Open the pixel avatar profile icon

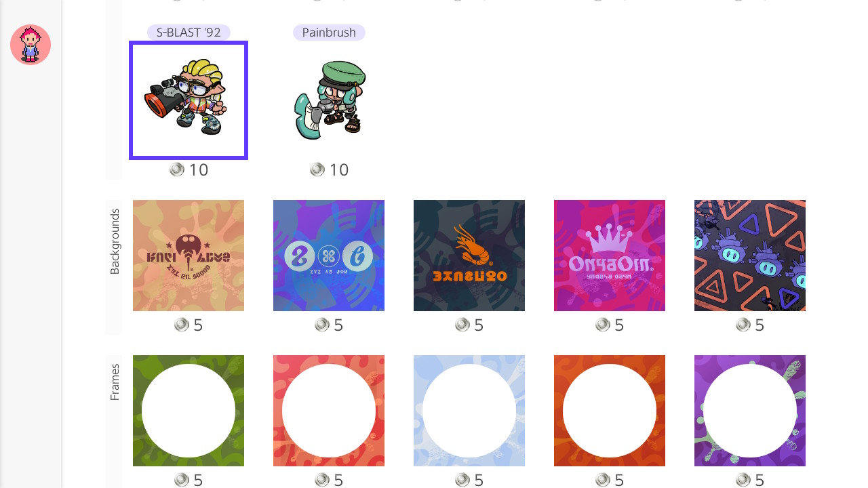pos(31,45)
